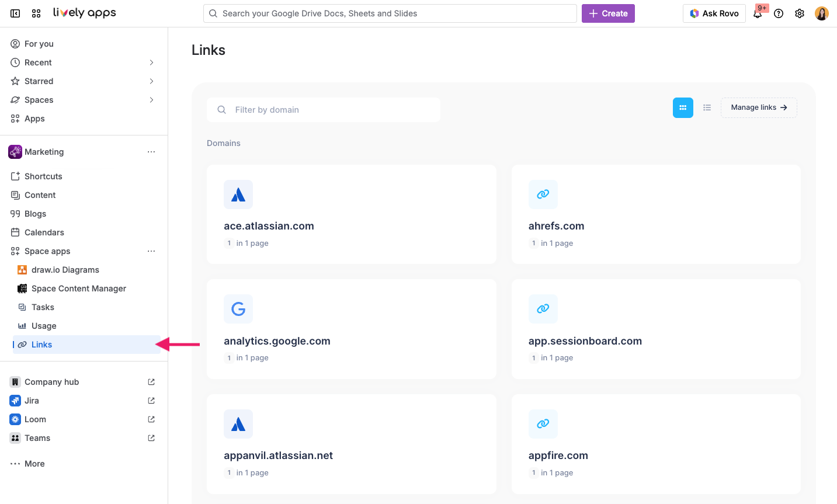Open the help question-mark icon
This screenshot has width=837, height=504.
778,13
